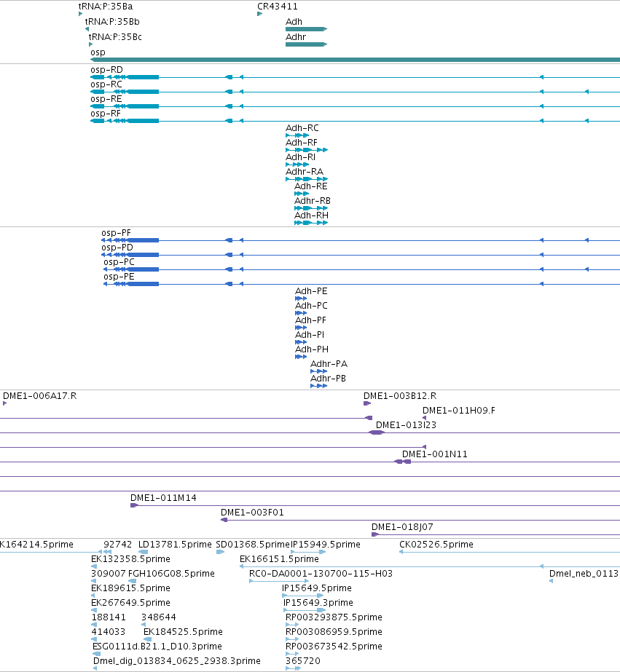Select the Adh-PE protein feature
Screen dimensions: 620x672
click(x=301, y=299)
